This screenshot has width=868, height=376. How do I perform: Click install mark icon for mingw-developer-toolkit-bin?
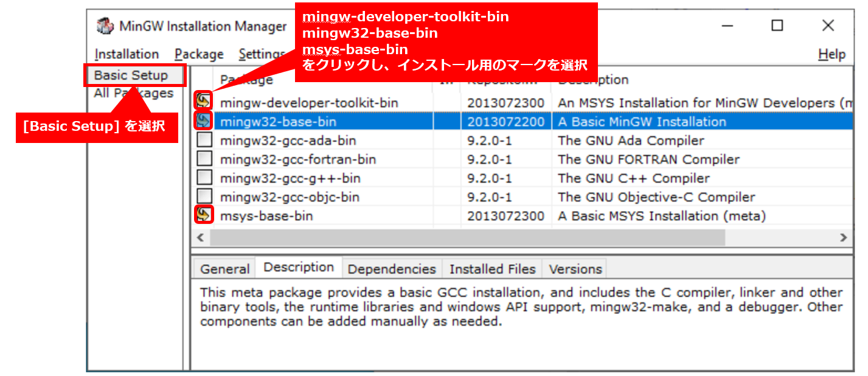[x=204, y=101]
